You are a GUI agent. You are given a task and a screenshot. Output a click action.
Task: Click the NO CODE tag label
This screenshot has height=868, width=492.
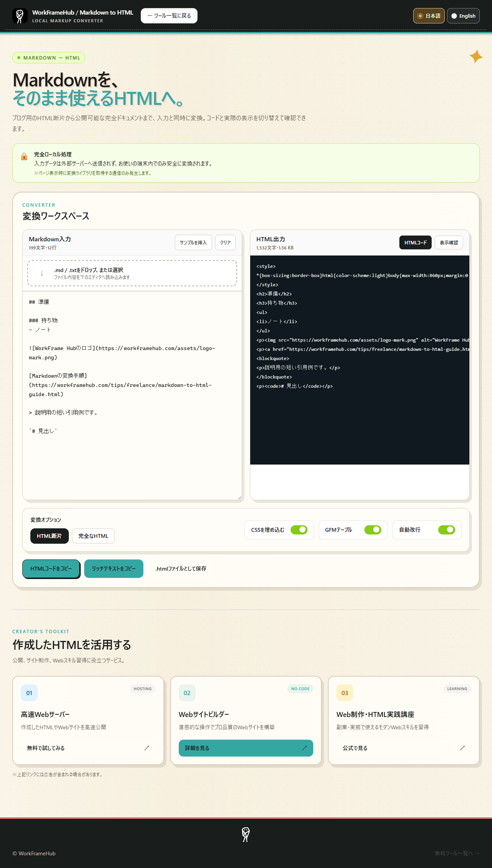coord(300,689)
